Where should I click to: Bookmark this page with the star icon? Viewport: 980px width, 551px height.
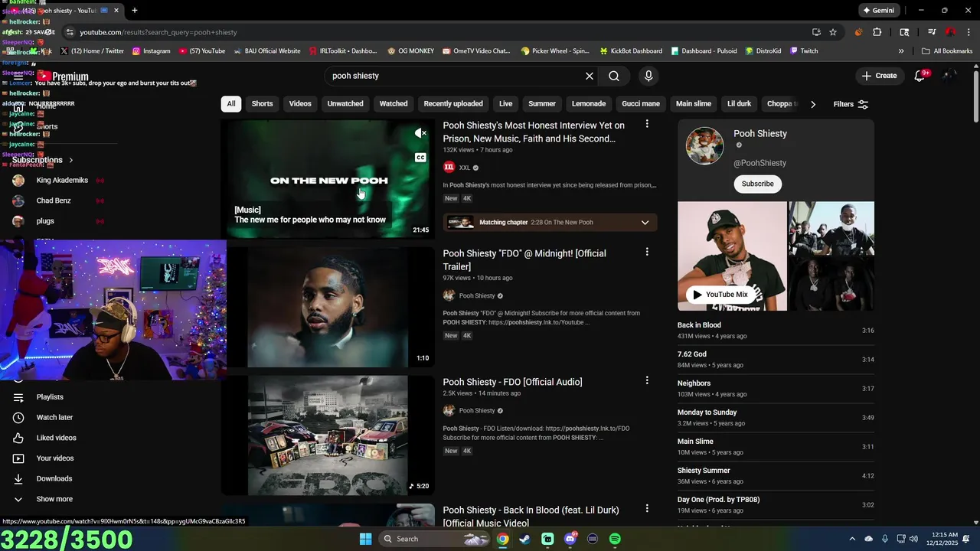tap(833, 32)
